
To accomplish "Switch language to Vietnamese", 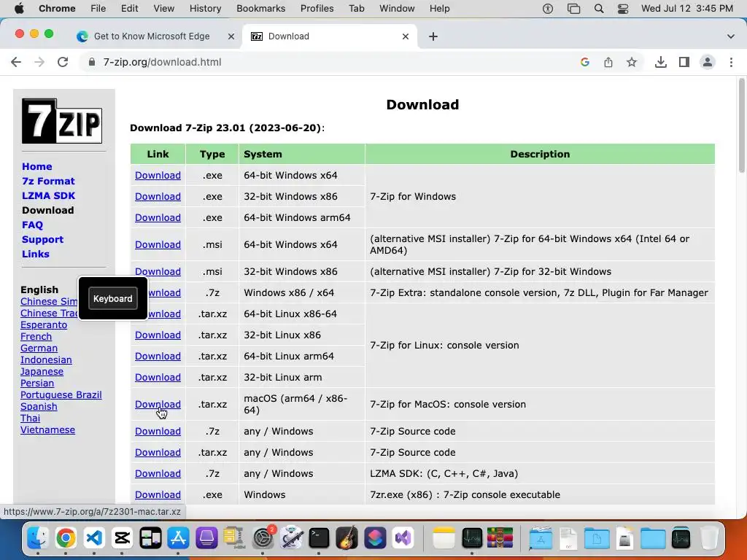I will (47, 430).
